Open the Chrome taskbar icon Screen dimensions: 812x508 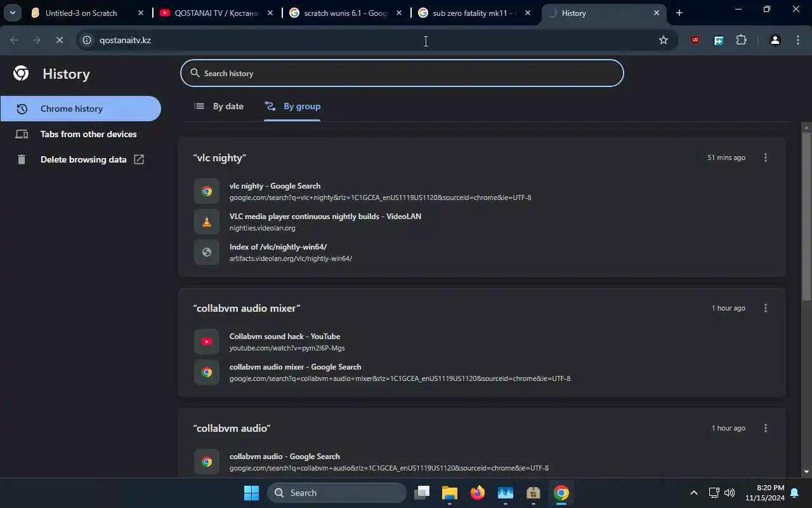coord(561,493)
